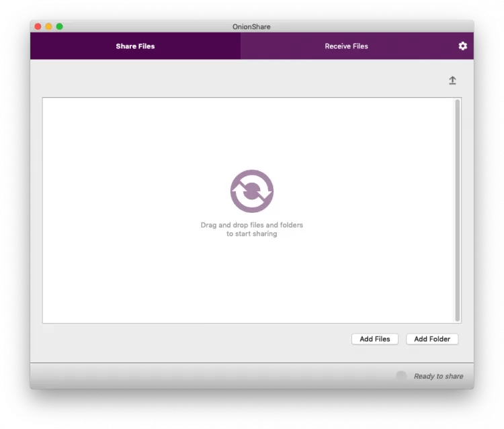Maximize the window with green button
504x429 pixels.
pos(59,26)
